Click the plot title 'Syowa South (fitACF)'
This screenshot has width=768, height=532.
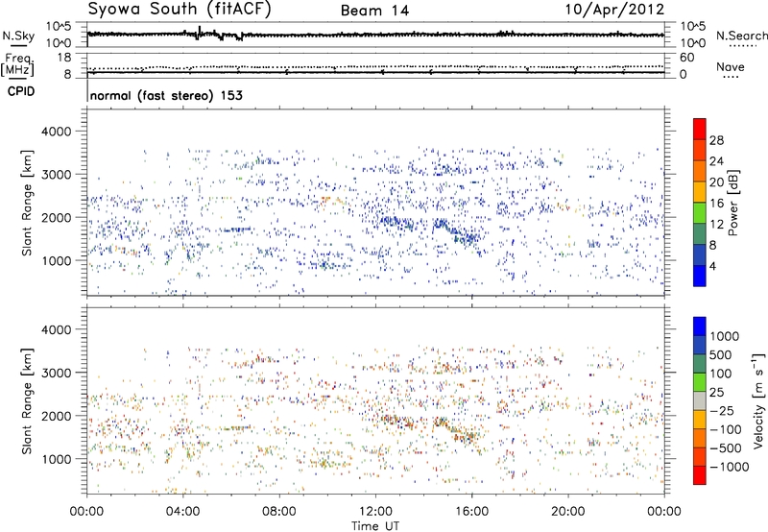[x=180, y=10]
